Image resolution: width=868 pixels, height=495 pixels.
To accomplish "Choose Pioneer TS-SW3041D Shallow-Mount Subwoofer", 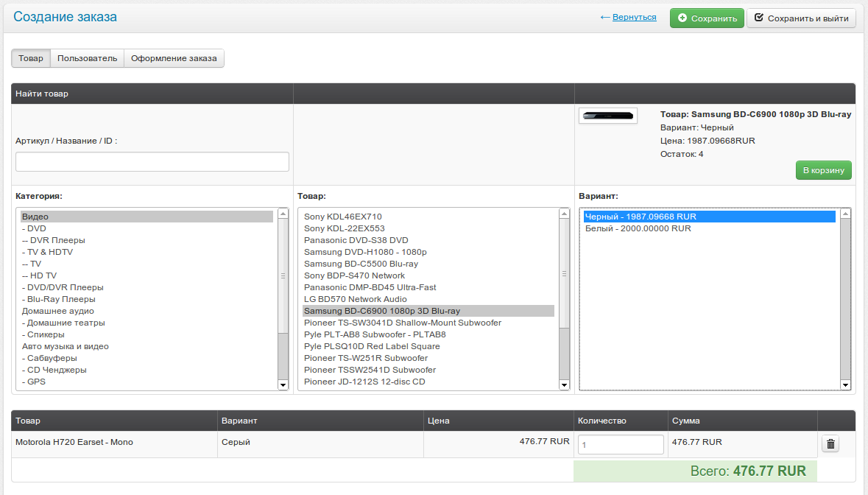I will 428,323.
